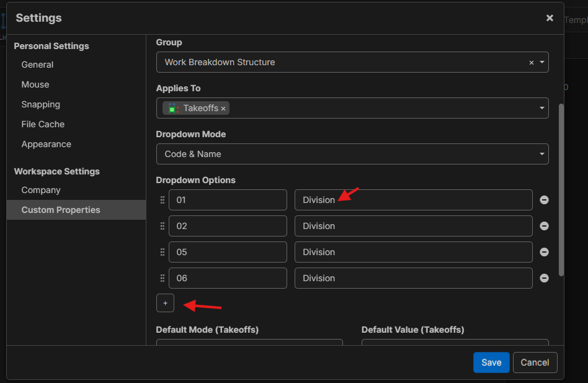This screenshot has height=383, width=588.
Task: Add a new dropdown option with plus button
Action: tap(165, 303)
